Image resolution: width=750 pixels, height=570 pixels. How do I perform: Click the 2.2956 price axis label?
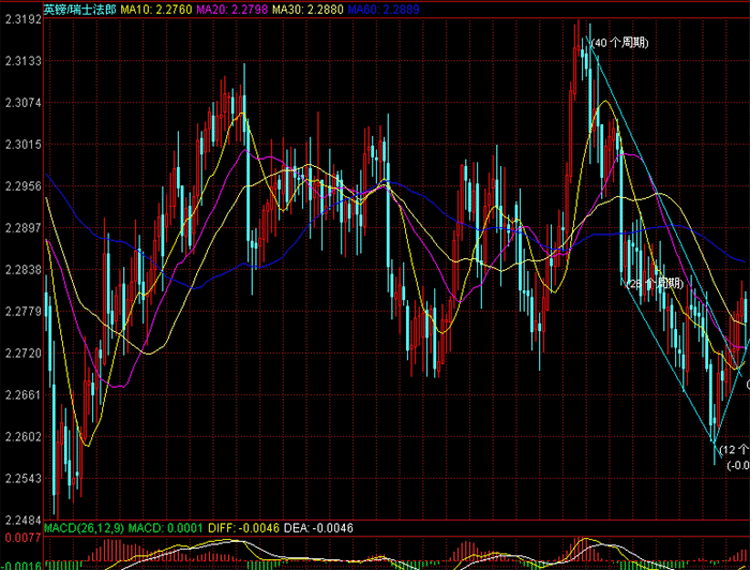pyautogui.click(x=21, y=186)
